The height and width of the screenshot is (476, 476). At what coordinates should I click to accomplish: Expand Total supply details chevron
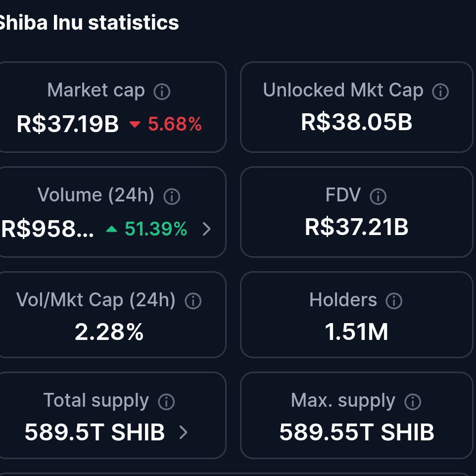[183, 432]
